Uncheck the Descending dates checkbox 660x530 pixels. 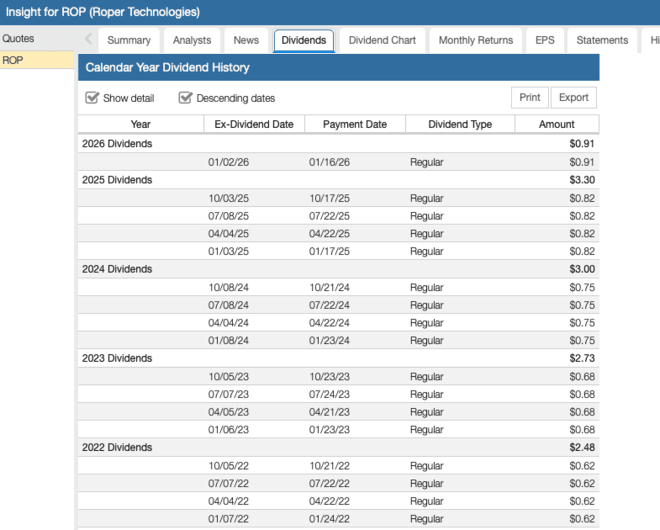coord(186,98)
